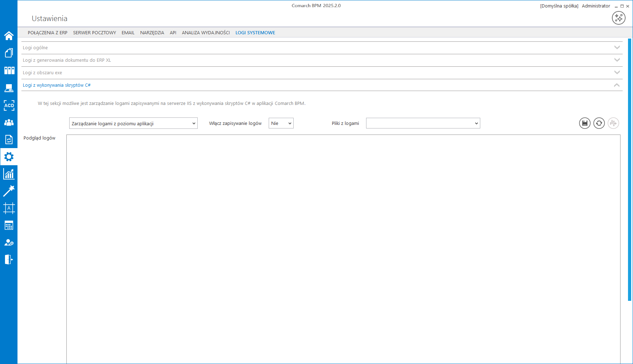Click the greyed-out waveform icon
The height and width of the screenshot is (364, 633).
613,123
